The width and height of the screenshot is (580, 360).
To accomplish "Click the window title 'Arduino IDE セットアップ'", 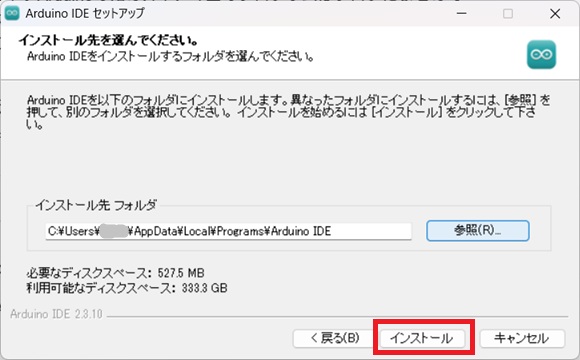I will click(x=85, y=13).
